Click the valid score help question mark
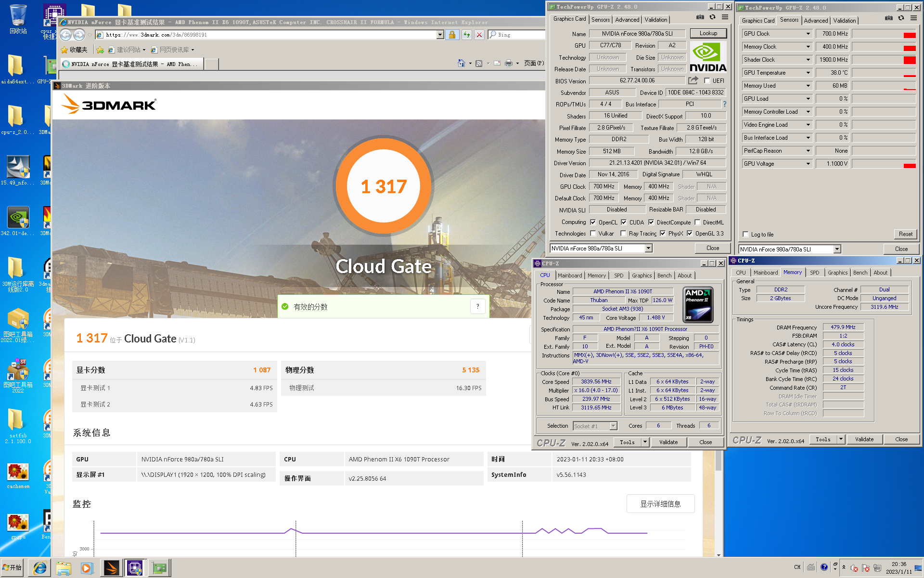The image size is (924, 578). (x=477, y=306)
